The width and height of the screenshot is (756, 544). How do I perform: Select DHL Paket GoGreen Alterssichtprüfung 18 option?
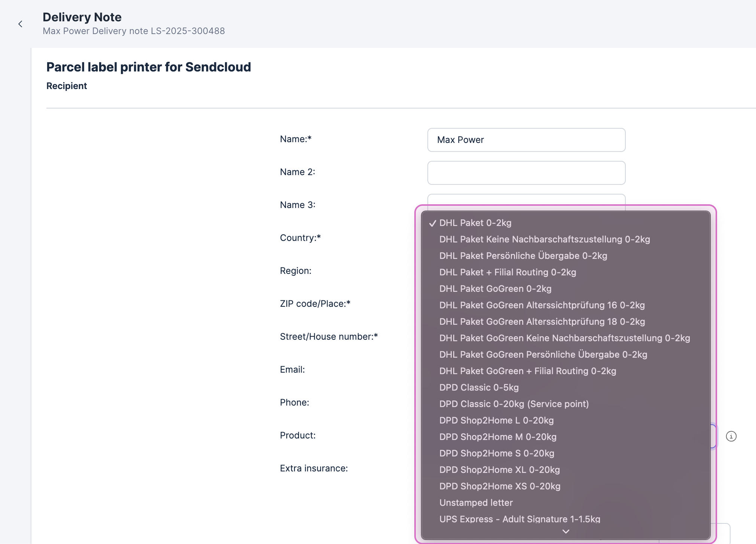(x=542, y=322)
